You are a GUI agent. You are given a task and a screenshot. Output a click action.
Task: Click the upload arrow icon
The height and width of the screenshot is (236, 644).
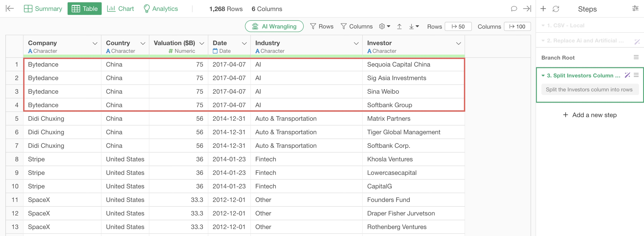(x=399, y=26)
